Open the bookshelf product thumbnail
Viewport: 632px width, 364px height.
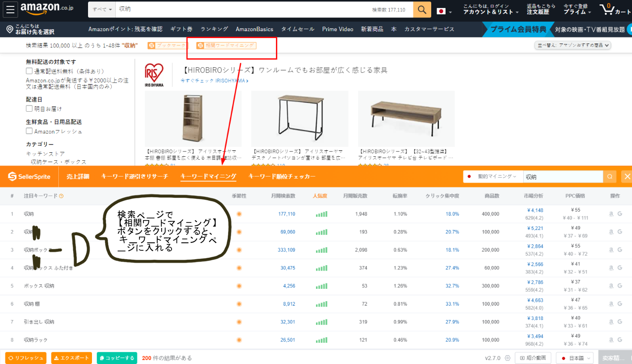[193, 119]
